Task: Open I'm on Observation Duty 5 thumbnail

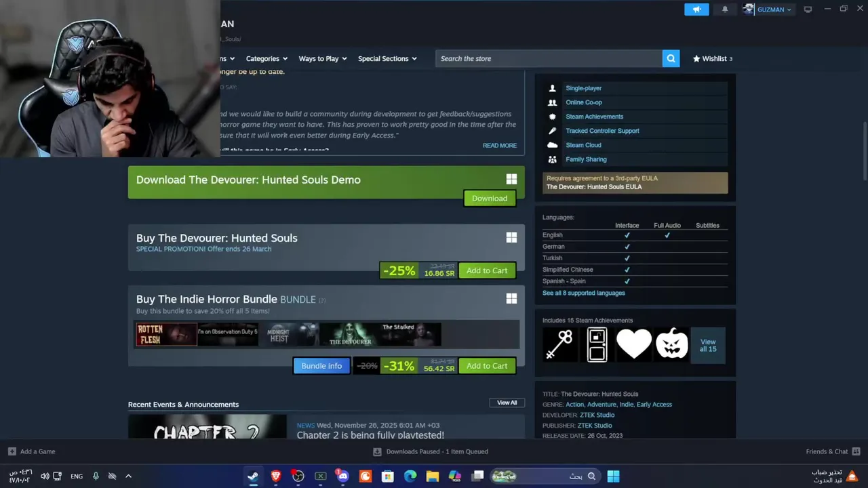Action: point(227,334)
